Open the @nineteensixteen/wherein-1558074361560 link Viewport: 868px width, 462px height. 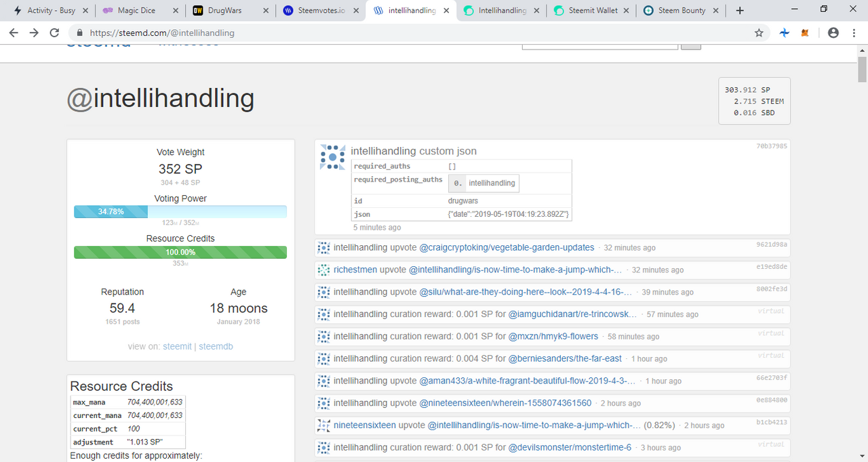(x=505, y=402)
